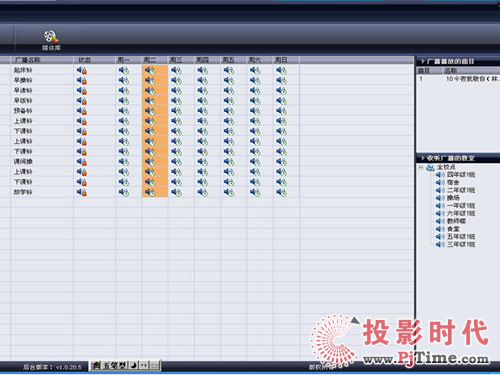Toggle 早读铃 schedule for 周三
This screenshot has height=375, width=500.
pyautogui.click(x=176, y=91)
